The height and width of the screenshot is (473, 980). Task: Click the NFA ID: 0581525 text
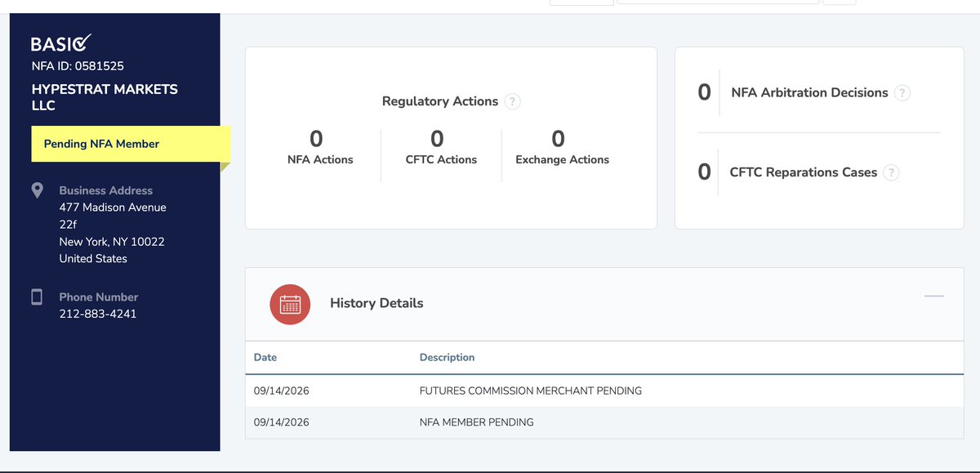(x=78, y=66)
